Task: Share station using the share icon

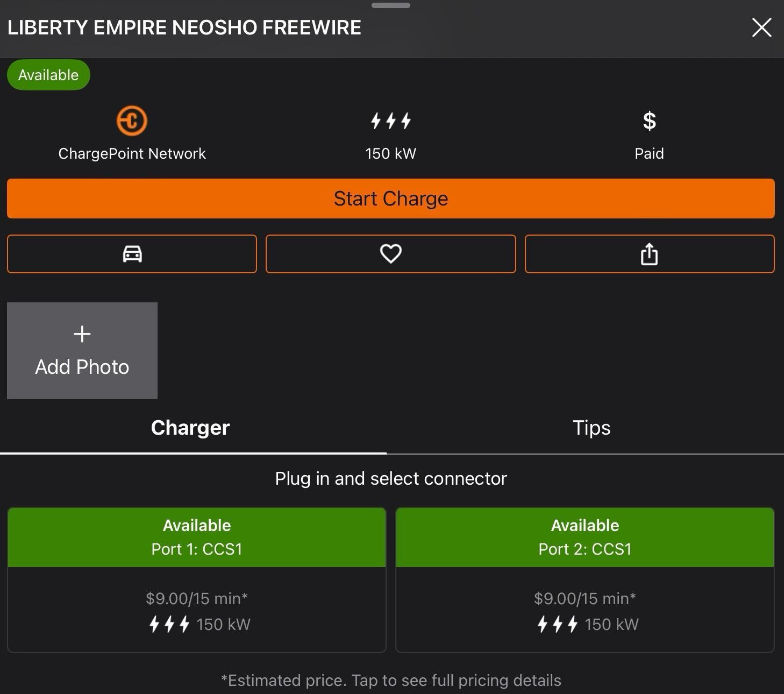Action: (x=650, y=254)
